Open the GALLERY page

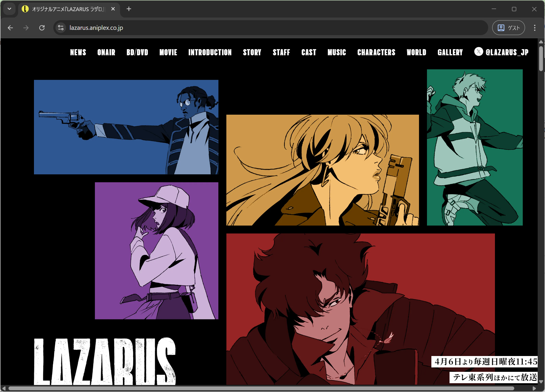click(450, 52)
